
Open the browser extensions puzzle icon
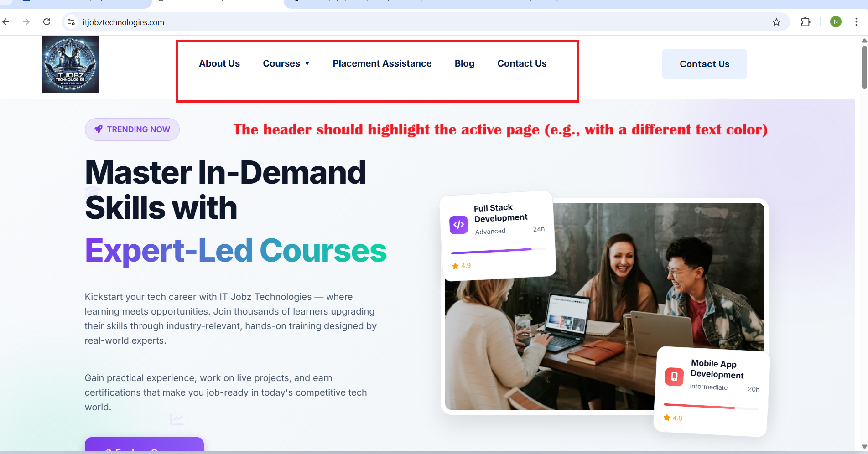click(x=806, y=22)
